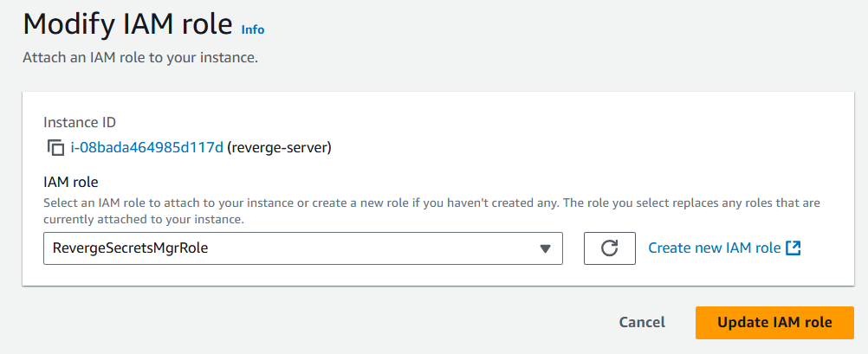Click the IAM role field label
This screenshot has height=354, width=868.
pyautogui.click(x=71, y=182)
